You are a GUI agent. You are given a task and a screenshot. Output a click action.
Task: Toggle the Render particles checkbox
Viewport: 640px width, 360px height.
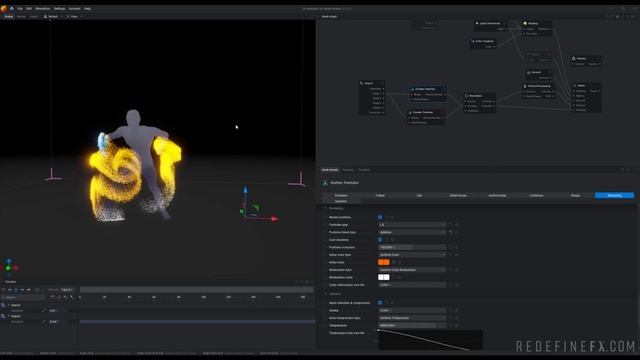pyautogui.click(x=380, y=218)
